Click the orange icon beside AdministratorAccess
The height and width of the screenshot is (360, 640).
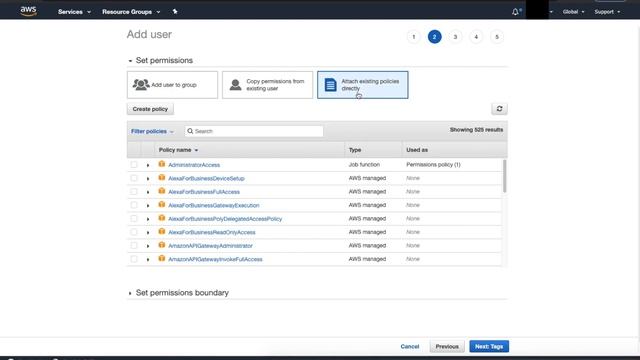pyautogui.click(x=162, y=164)
